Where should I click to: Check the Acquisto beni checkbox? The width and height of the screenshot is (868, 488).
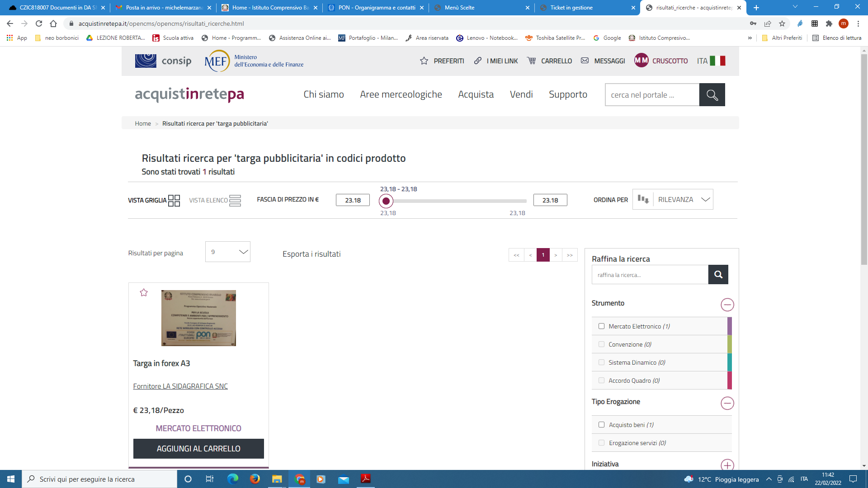[601, 425]
